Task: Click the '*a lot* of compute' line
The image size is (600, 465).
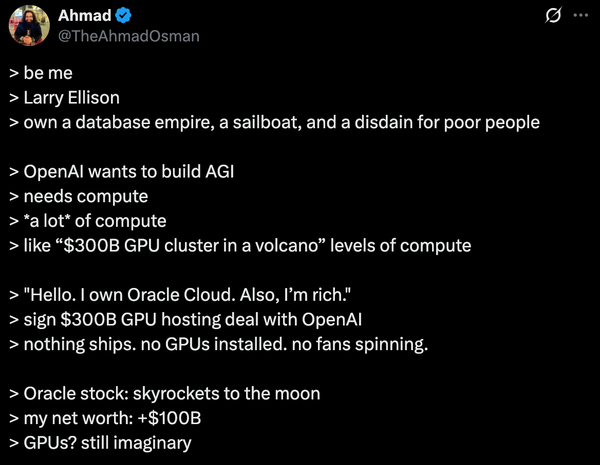Action: (88, 221)
